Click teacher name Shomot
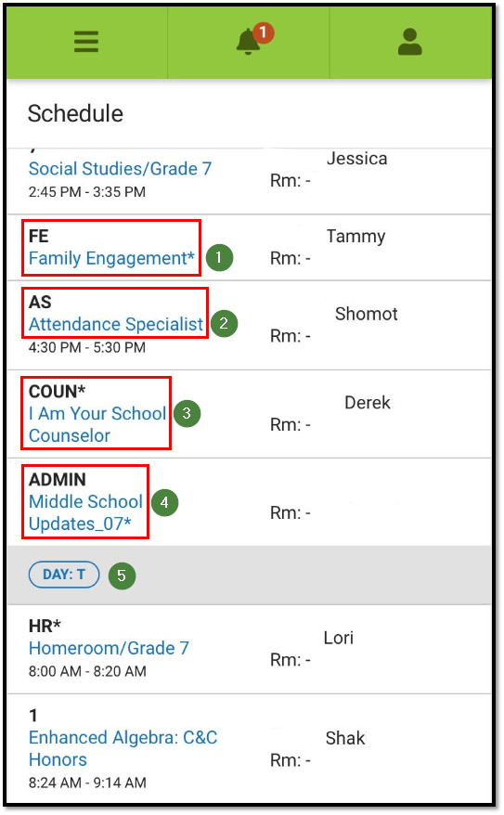Screen dimensions: 504x815 [x=367, y=314]
